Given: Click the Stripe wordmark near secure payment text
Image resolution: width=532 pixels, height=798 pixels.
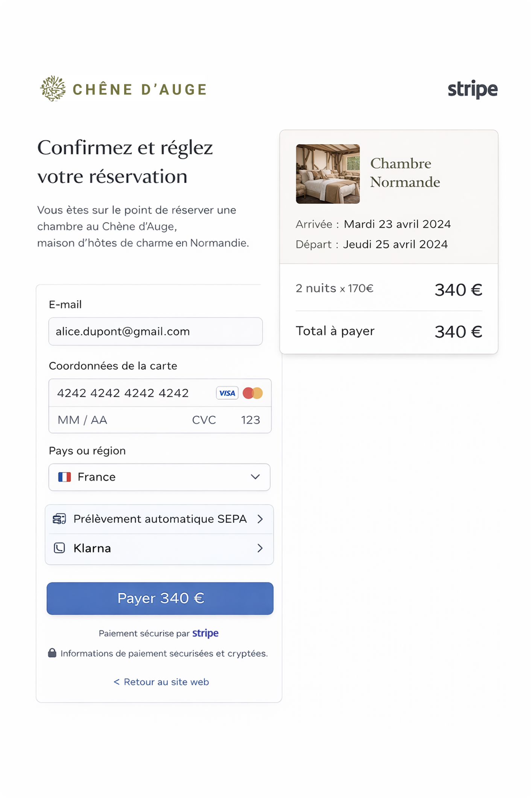Looking at the screenshot, I should pos(205,634).
